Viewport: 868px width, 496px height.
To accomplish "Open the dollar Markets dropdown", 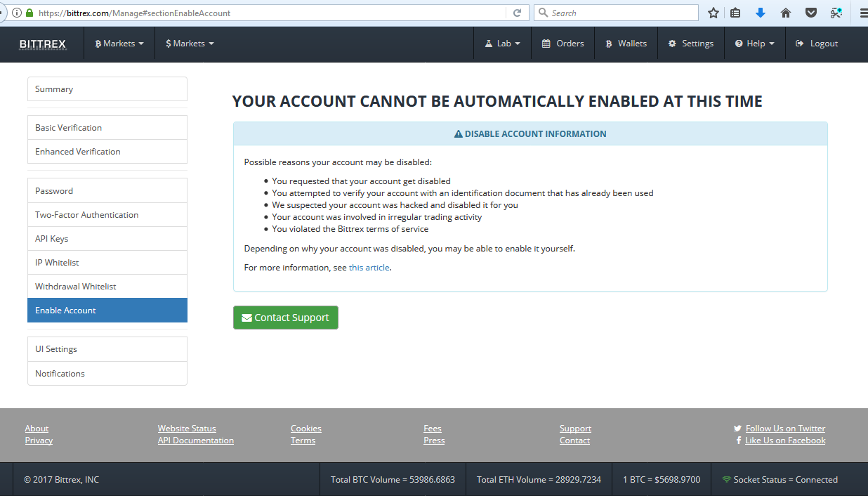I will (190, 44).
